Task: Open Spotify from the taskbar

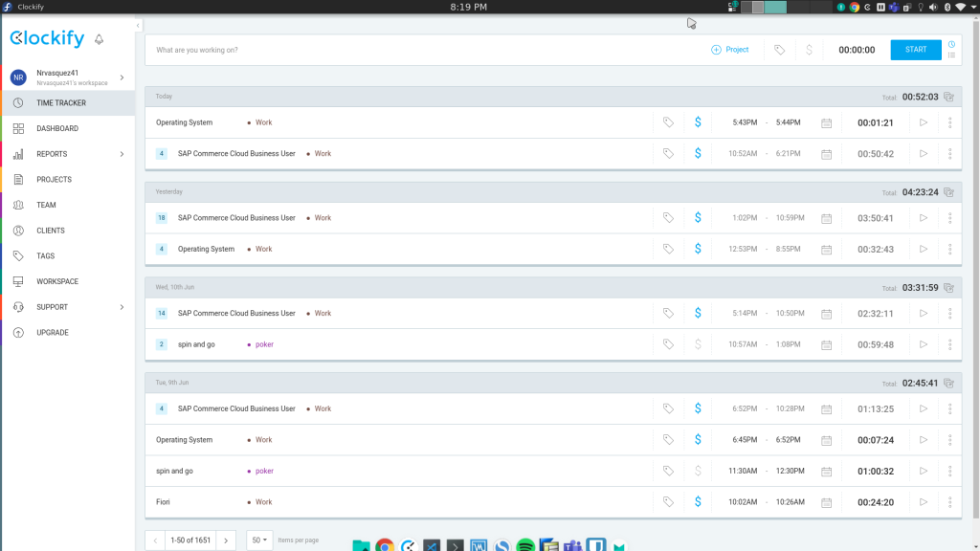Action: (x=524, y=545)
